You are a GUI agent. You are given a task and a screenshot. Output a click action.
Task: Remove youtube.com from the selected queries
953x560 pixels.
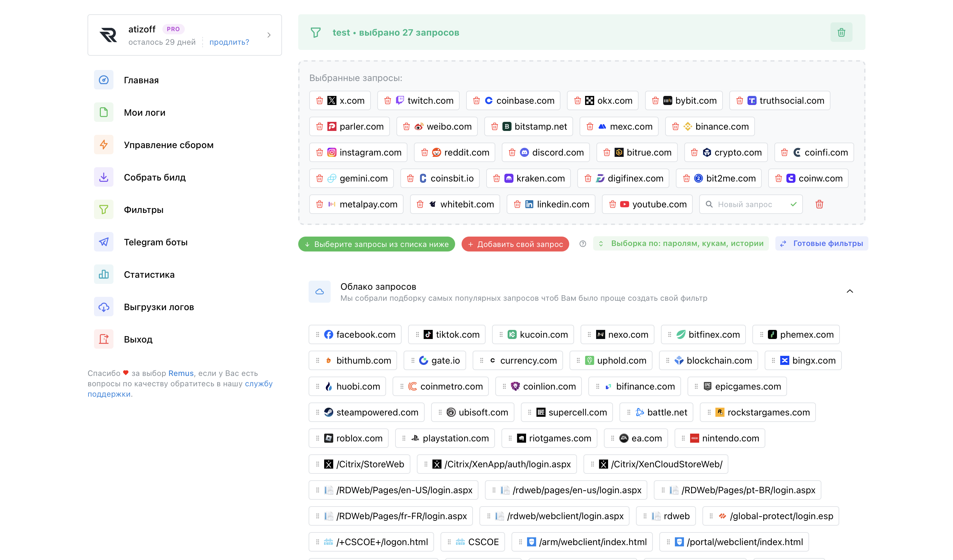(x=612, y=204)
